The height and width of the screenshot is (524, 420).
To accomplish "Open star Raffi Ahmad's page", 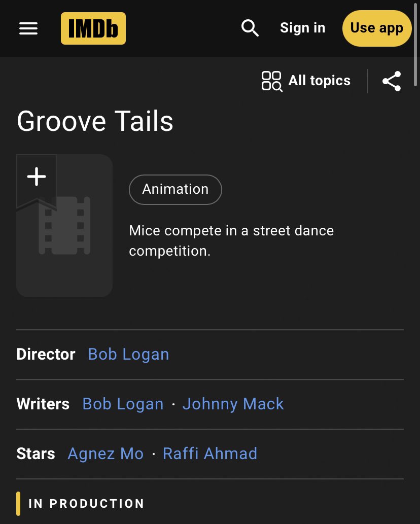I will click(210, 454).
